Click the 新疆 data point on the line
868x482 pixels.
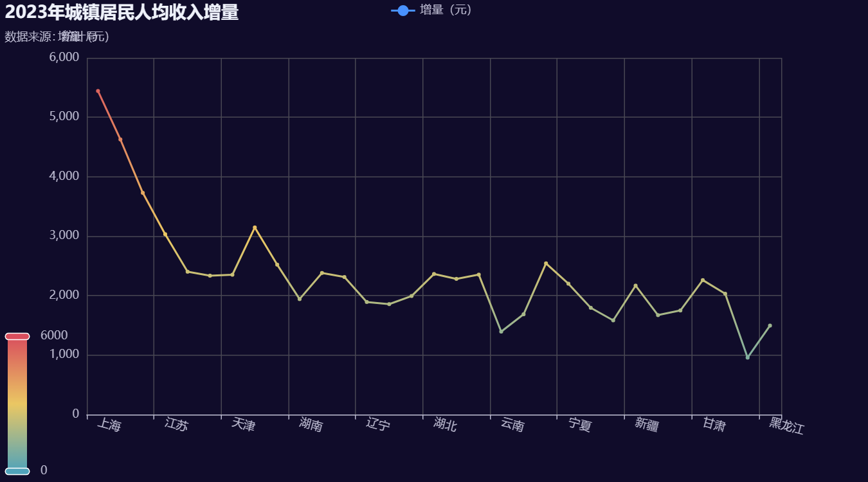(x=635, y=286)
